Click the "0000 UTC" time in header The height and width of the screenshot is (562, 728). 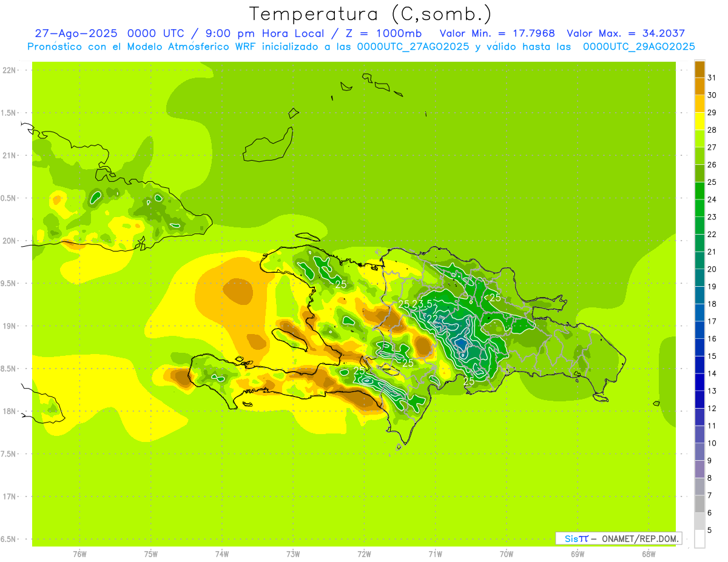(x=158, y=33)
